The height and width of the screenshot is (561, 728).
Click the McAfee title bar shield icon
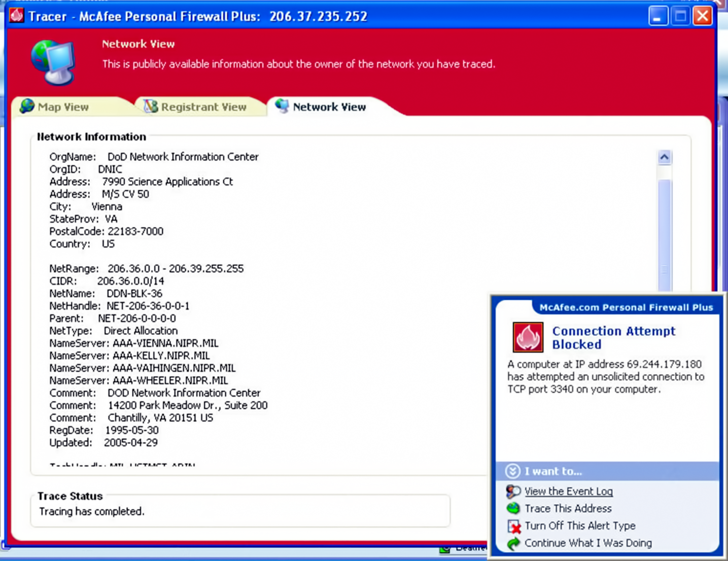[16, 16]
